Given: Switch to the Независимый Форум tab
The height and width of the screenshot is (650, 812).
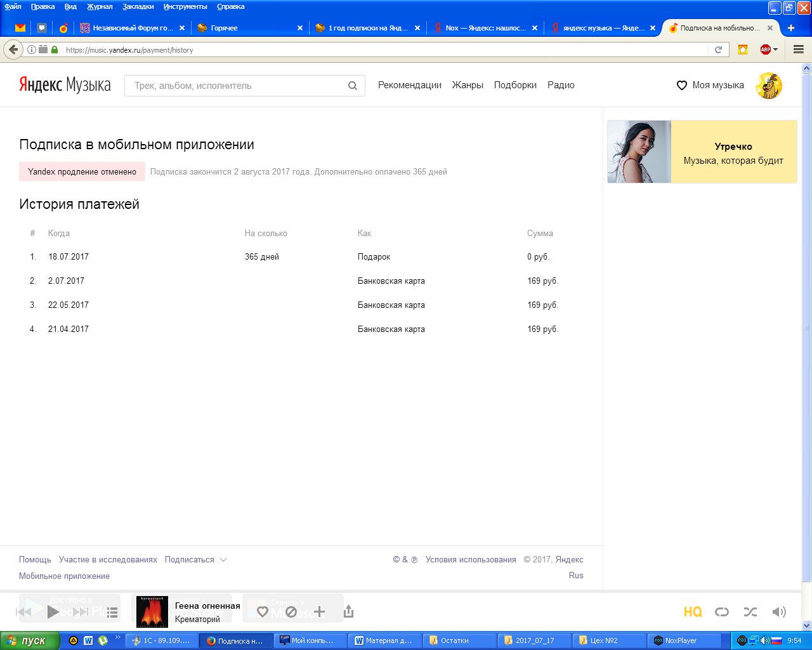Looking at the screenshot, I should point(133,28).
